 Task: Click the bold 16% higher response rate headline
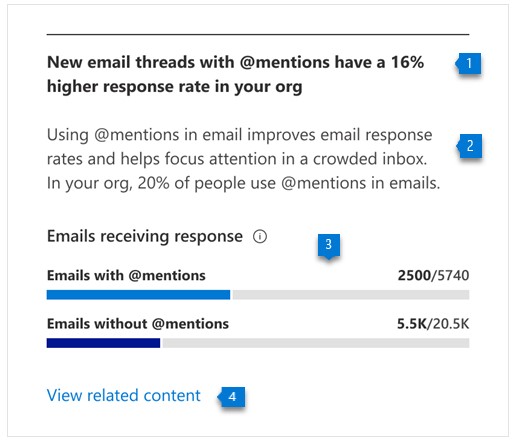point(235,75)
